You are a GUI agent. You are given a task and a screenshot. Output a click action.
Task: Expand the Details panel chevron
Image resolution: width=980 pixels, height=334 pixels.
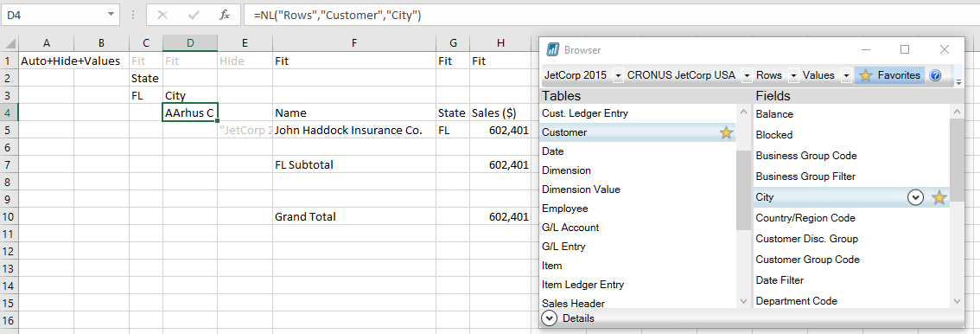(x=550, y=318)
